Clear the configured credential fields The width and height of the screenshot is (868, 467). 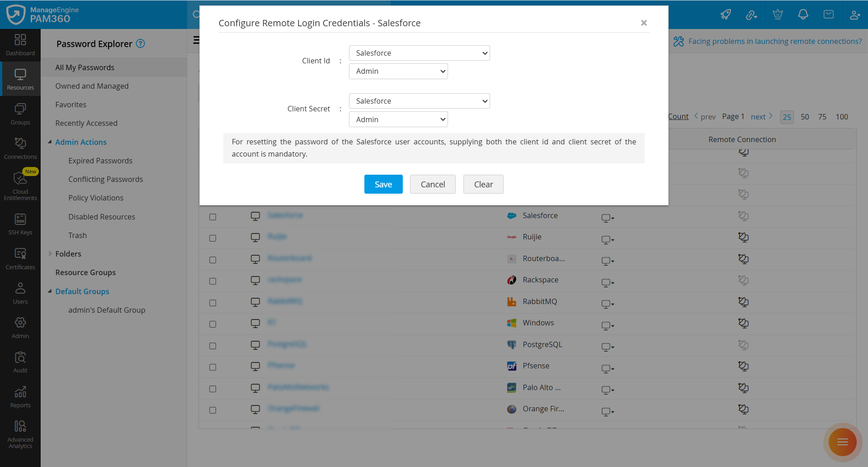pyautogui.click(x=483, y=184)
